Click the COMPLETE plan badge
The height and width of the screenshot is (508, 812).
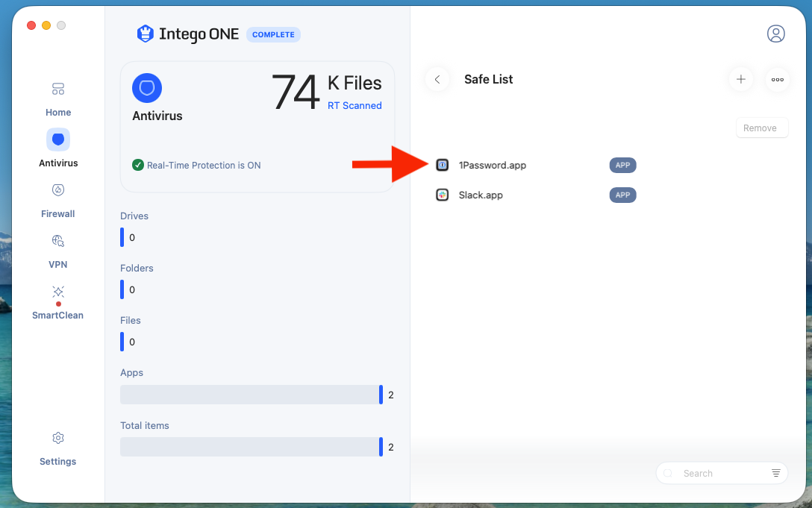tap(273, 35)
